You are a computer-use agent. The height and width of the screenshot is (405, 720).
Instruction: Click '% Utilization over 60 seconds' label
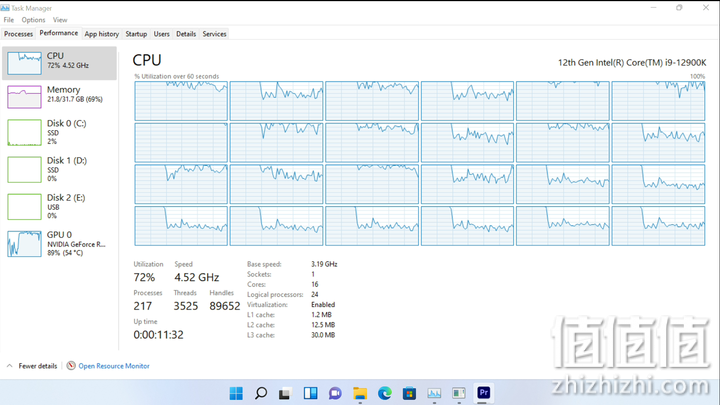point(176,76)
